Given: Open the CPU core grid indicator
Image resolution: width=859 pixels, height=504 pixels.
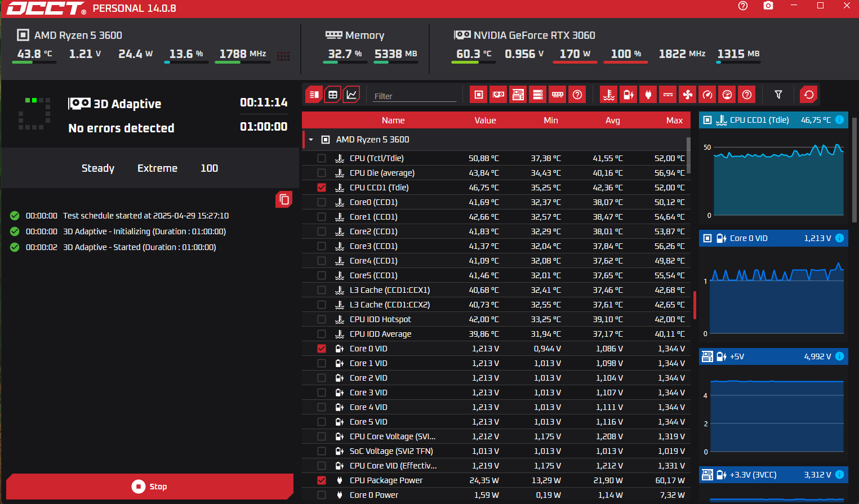Looking at the screenshot, I should coord(283,56).
